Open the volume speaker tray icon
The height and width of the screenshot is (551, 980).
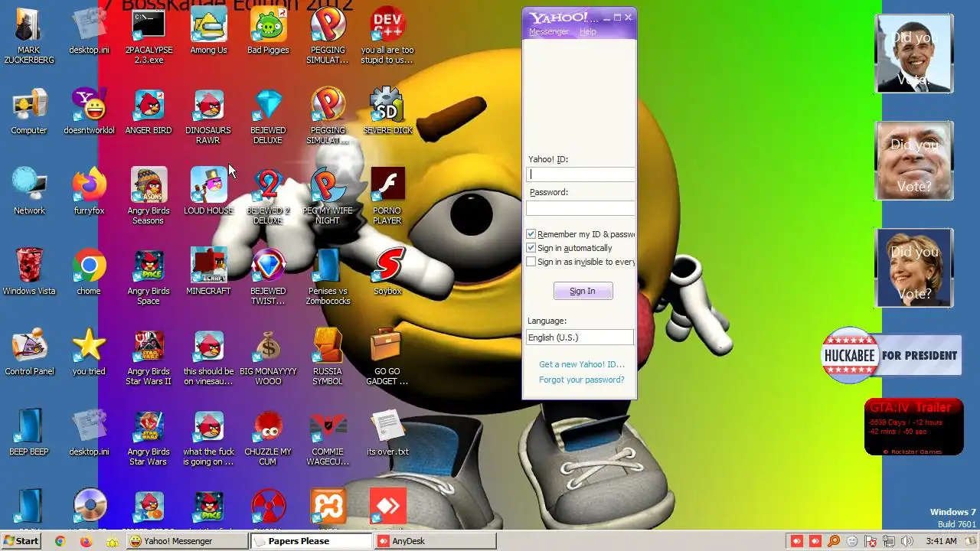(x=907, y=541)
